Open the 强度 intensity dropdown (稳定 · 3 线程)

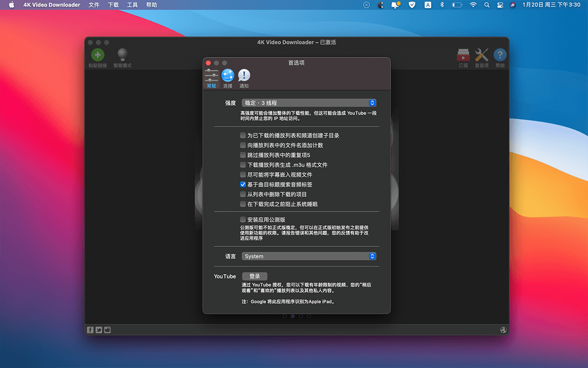309,103
